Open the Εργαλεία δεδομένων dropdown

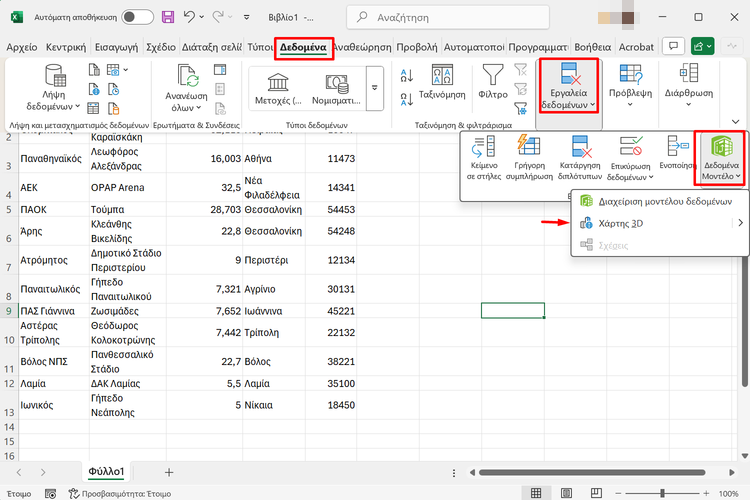tap(568, 86)
